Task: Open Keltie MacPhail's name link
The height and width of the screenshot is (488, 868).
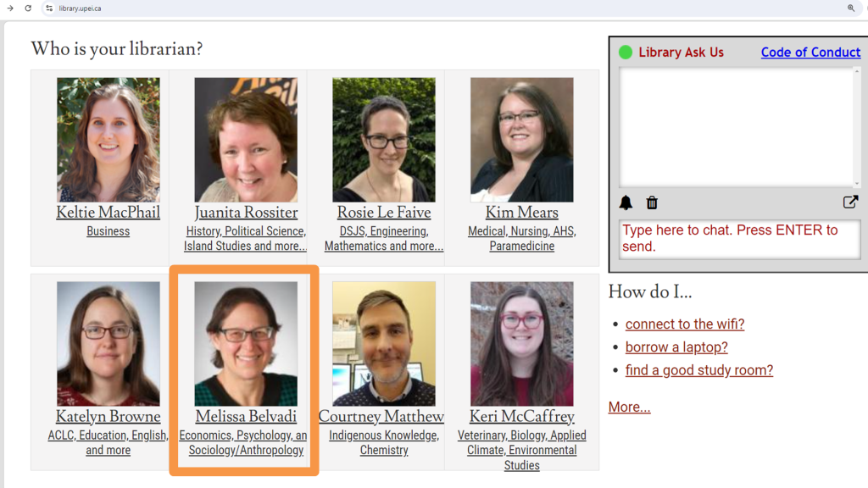Action: click(x=108, y=213)
